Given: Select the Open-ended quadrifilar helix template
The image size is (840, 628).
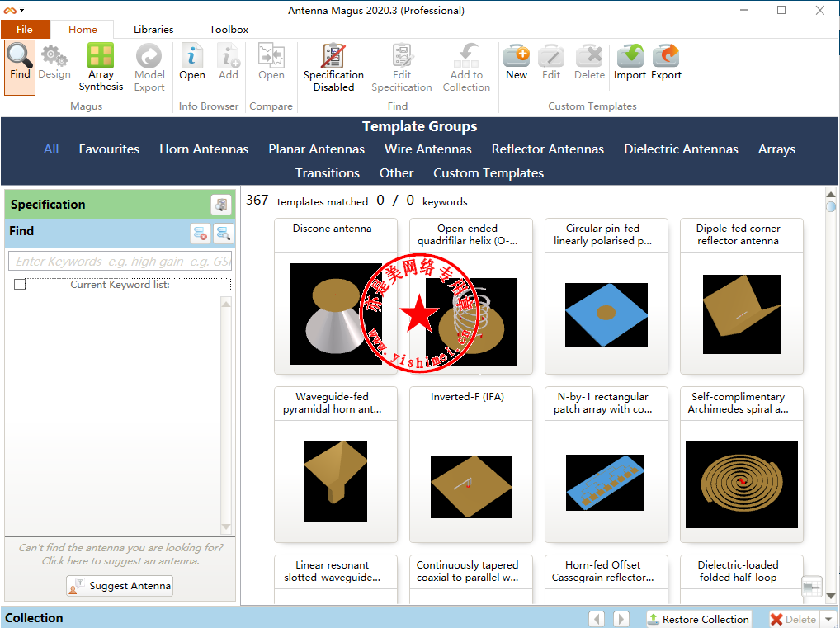Looking at the screenshot, I should pos(471,296).
